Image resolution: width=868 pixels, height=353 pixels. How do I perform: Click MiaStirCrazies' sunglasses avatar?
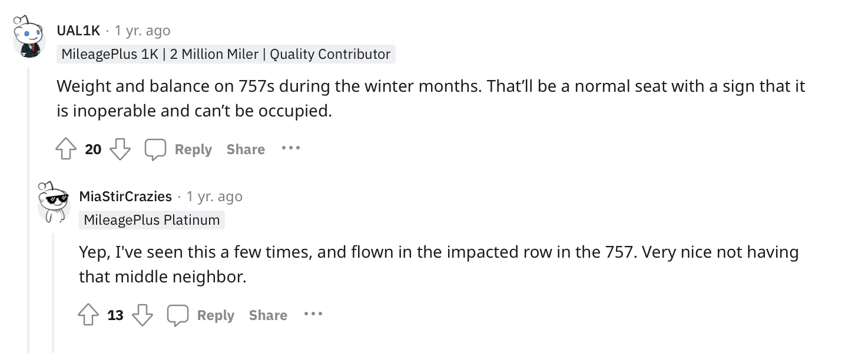(x=53, y=202)
